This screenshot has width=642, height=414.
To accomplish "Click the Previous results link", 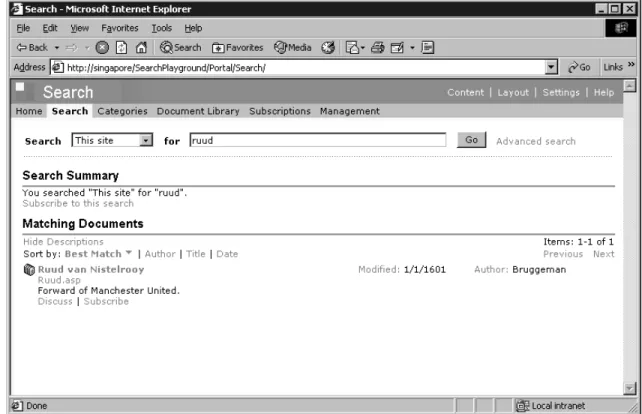I will click(x=563, y=254).
